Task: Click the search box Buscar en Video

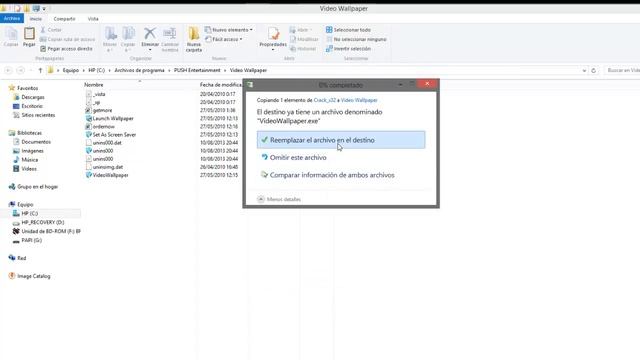Action: pos(622,71)
